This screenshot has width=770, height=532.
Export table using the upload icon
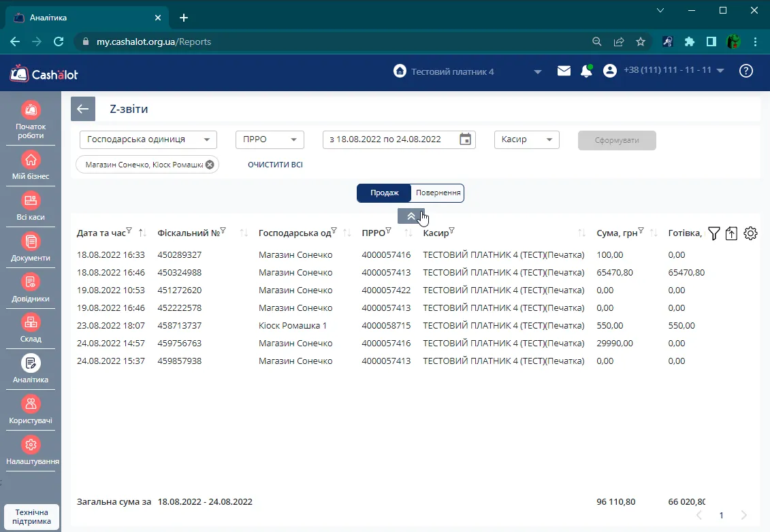tap(731, 233)
